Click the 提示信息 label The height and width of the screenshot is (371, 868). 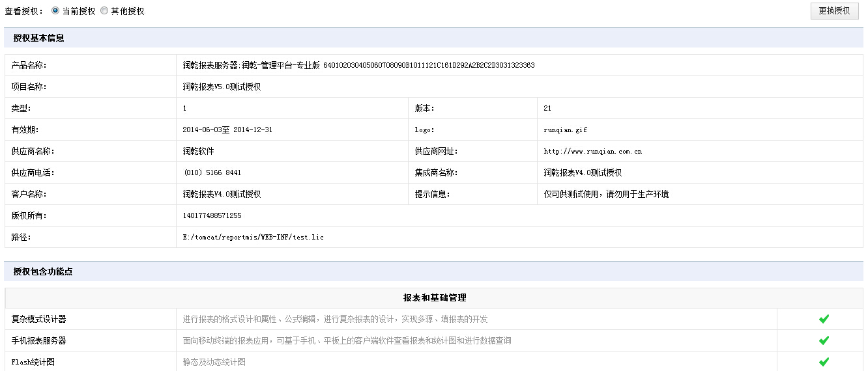(433, 195)
